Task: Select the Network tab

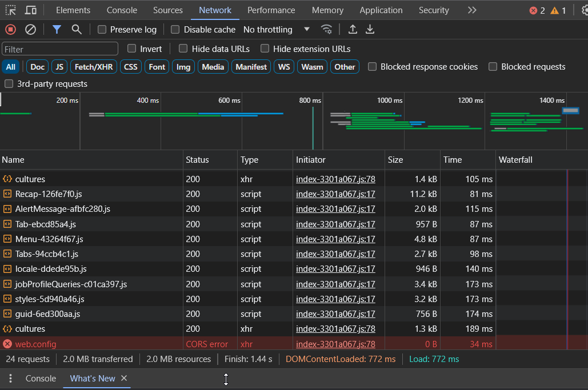Action: 215,10
